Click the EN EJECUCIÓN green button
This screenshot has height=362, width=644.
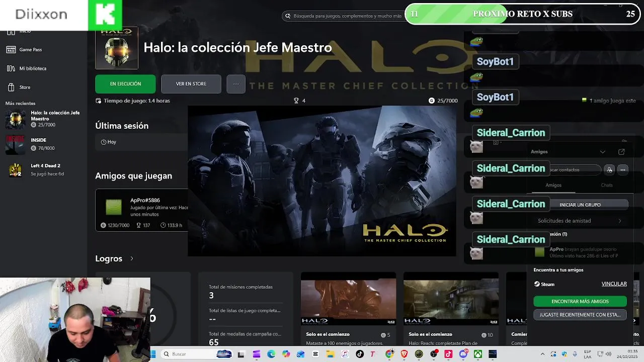tap(125, 84)
